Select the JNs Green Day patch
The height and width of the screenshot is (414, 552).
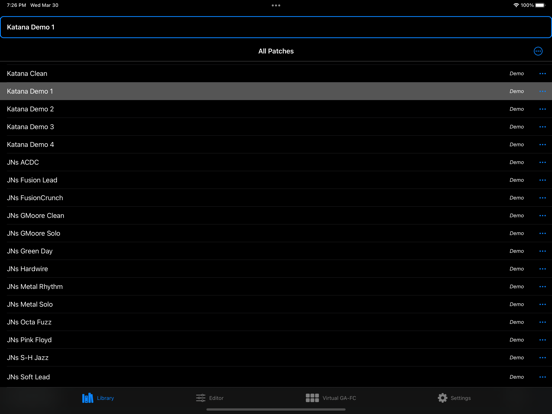tap(276, 251)
